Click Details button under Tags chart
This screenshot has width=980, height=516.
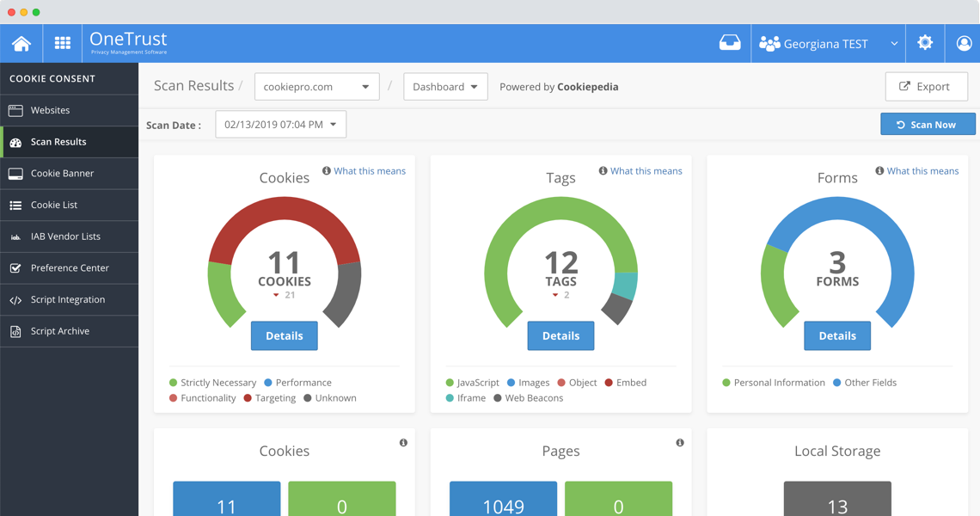(x=560, y=336)
